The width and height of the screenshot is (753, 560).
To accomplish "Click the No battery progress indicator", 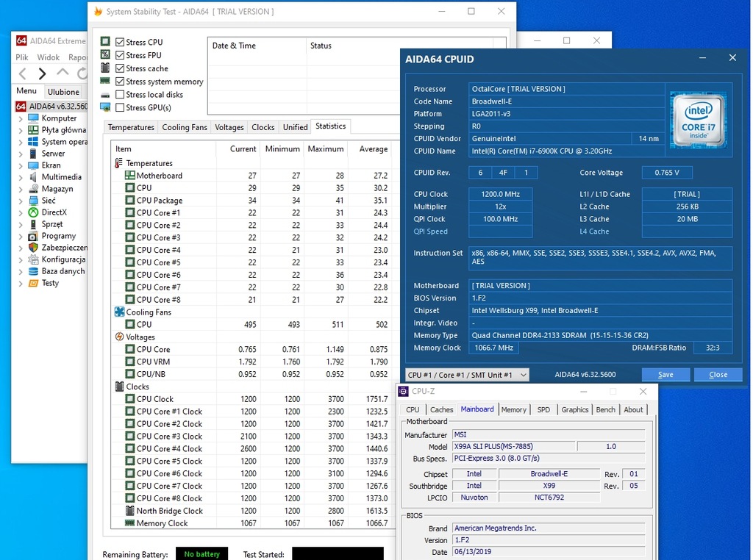I will (201, 553).
